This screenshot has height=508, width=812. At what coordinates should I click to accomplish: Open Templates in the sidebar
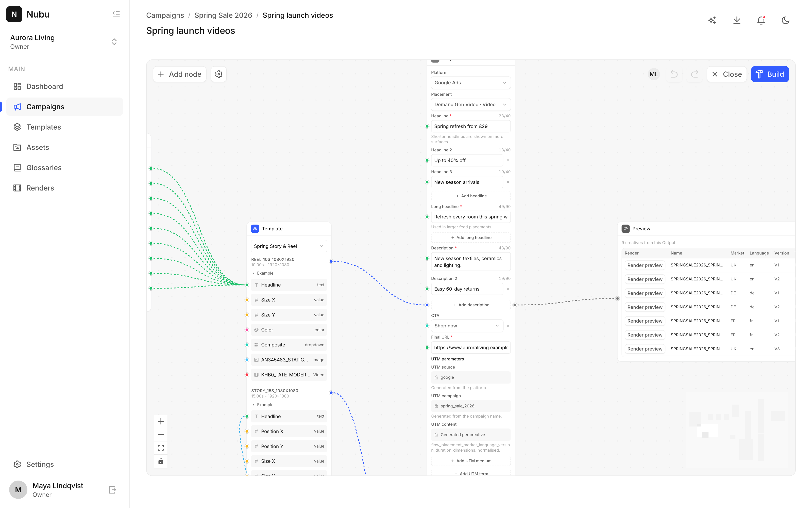tap(65, 127)
